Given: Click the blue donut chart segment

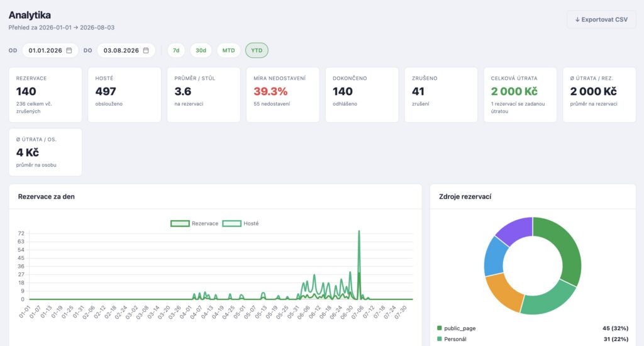Looking at the screenshot, I should [x=494, y=257].
